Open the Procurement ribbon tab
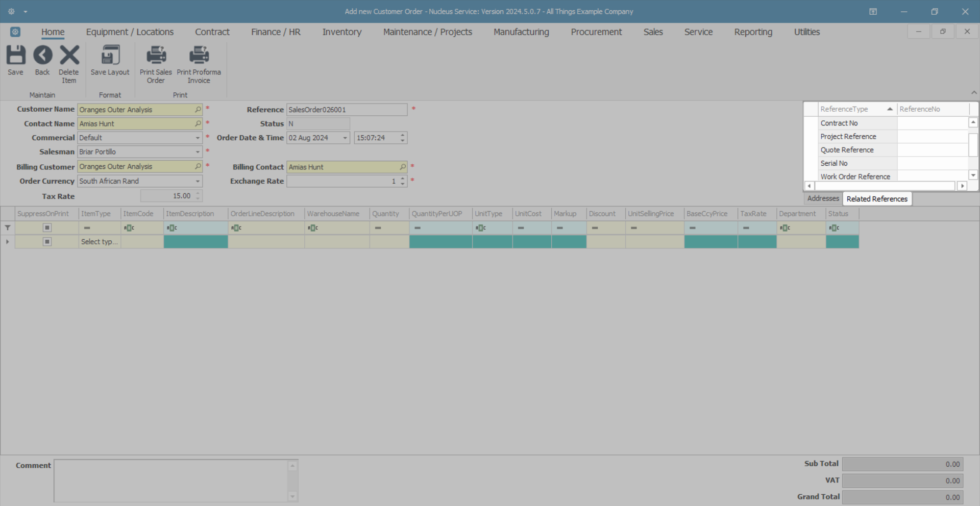This screenshot has width=980, height=506. click(596, 32)
